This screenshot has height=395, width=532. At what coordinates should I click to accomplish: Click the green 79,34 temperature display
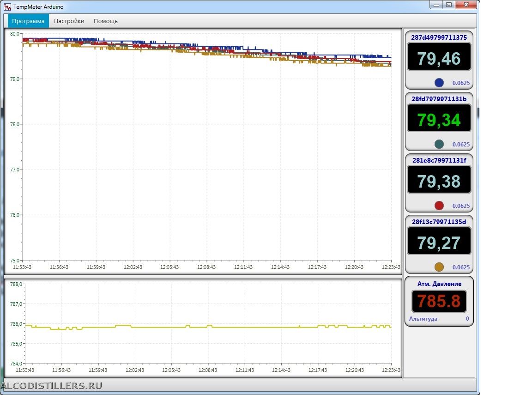(439, 120)
